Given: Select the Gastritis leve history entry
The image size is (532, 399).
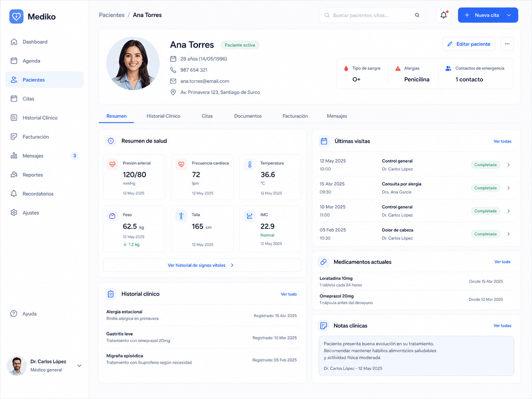Looking at the screenshot, I should pyautogui.click(x=201, y=337).
